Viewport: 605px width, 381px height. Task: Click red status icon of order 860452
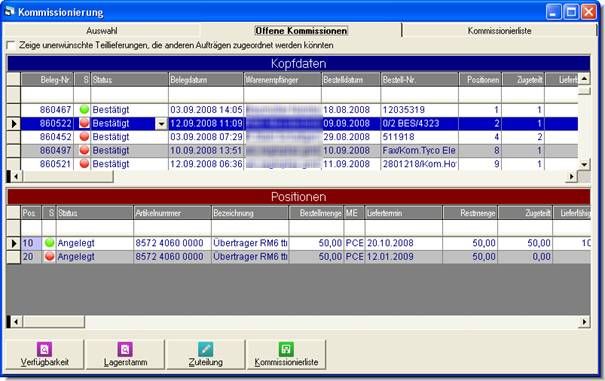click(84, 137)
